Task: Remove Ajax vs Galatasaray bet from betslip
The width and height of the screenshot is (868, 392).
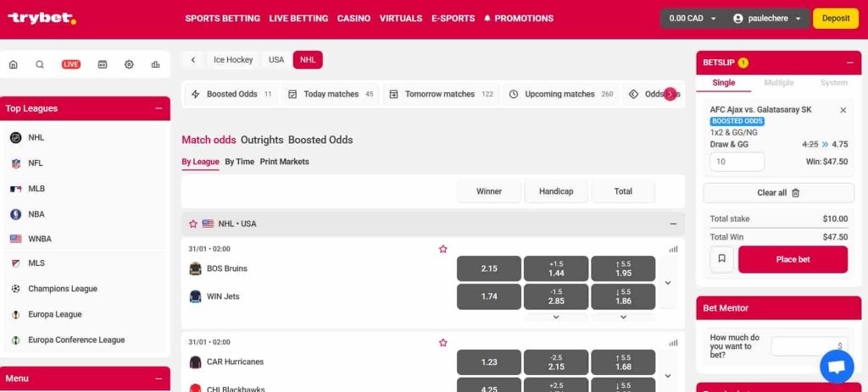Action: tap(843, 110)
